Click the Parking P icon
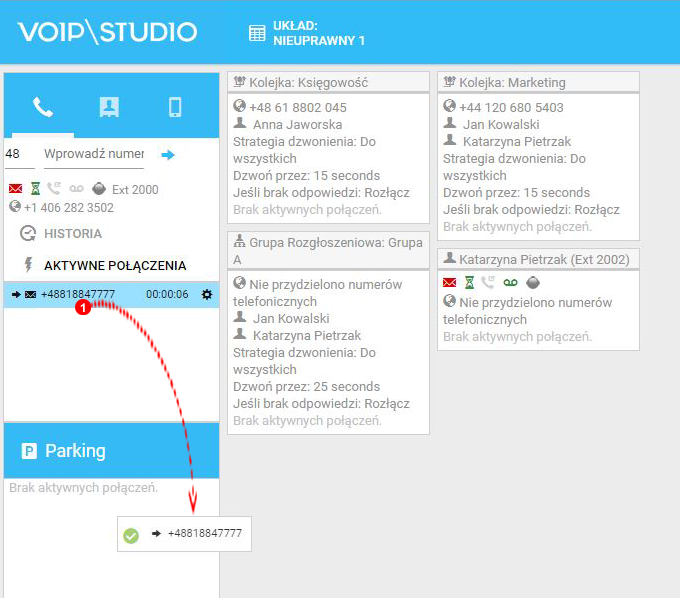The height and width of the screenshot is (598, 680). 29,451
